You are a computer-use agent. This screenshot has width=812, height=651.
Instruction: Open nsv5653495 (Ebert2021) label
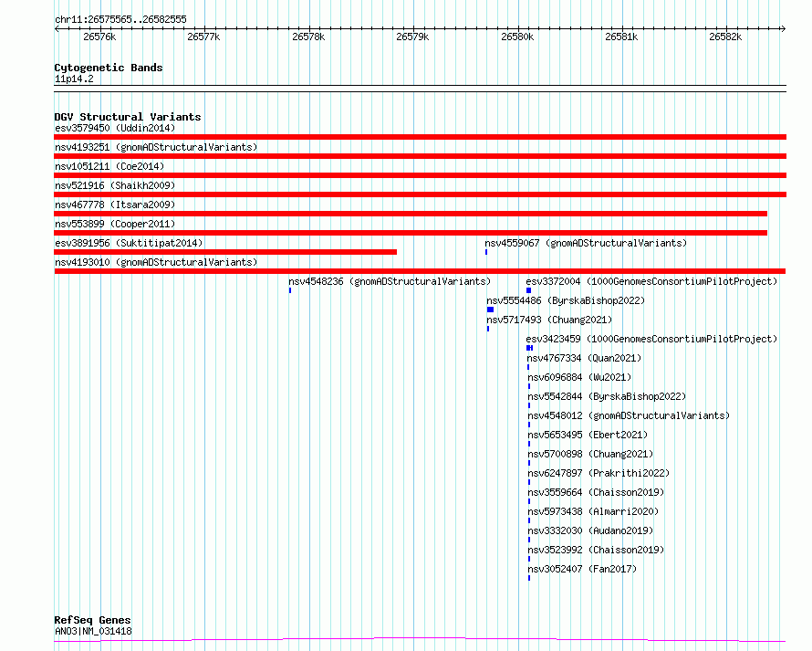pos(588,435)
